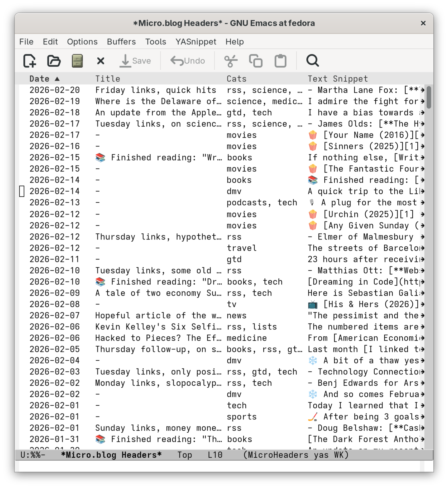
Task: Click the "travel" category cell
Action: tap(242, 248)
